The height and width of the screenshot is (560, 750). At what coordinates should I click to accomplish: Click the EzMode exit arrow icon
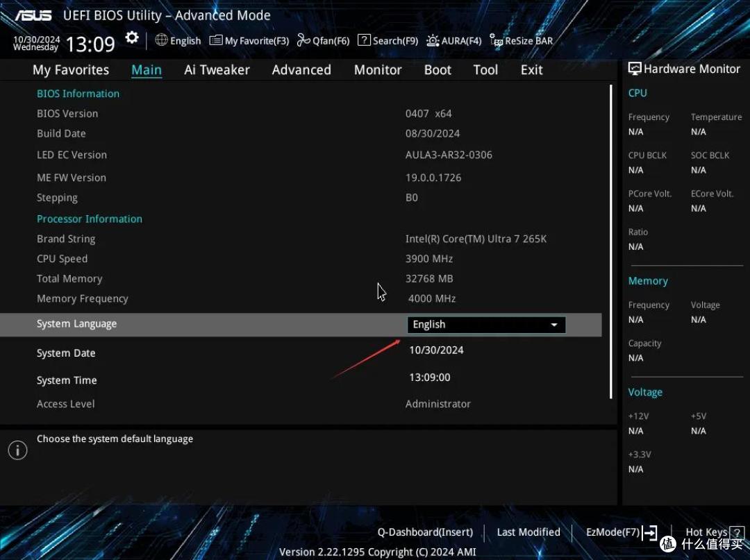point(649,532)
